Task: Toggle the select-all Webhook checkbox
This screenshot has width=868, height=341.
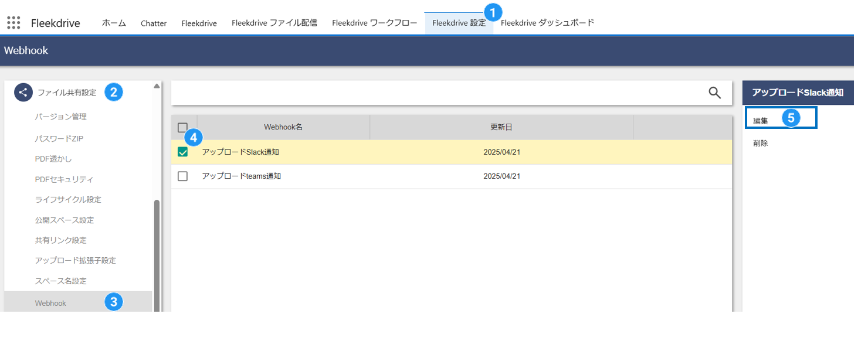Action: (x=182, y=127)
